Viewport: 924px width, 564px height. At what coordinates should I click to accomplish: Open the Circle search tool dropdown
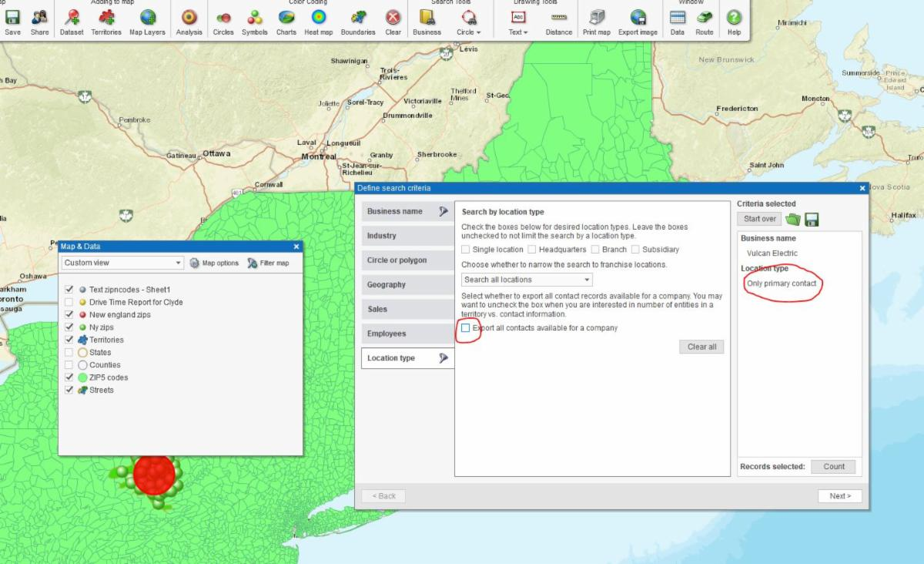point(468,22)
